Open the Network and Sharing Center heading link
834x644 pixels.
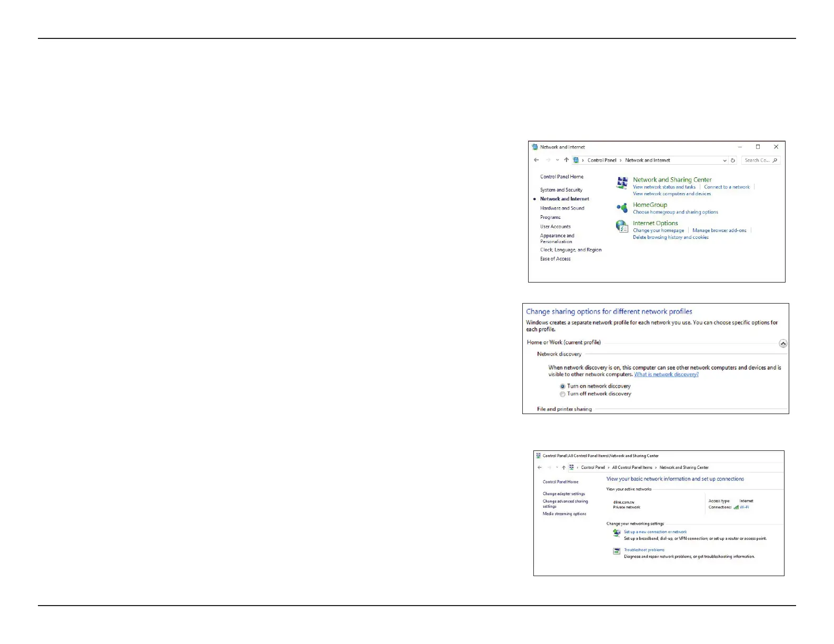[672, 180]
